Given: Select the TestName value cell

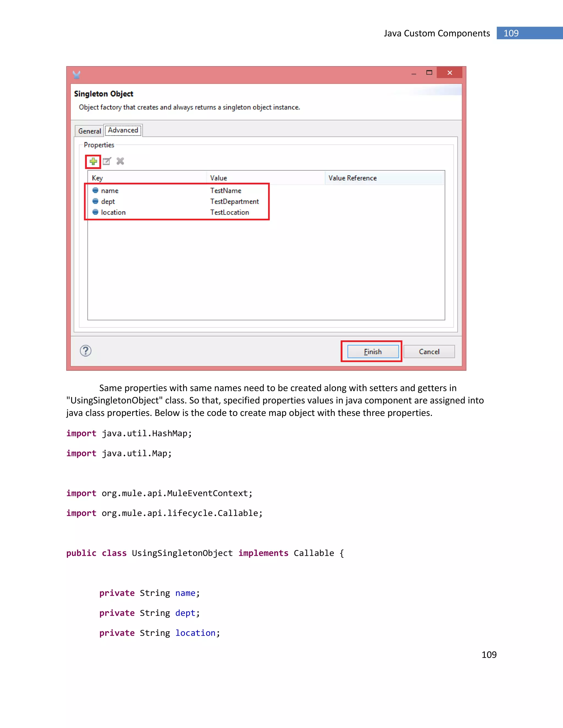Looking at the screenshot, I should [x=226, y=191].
